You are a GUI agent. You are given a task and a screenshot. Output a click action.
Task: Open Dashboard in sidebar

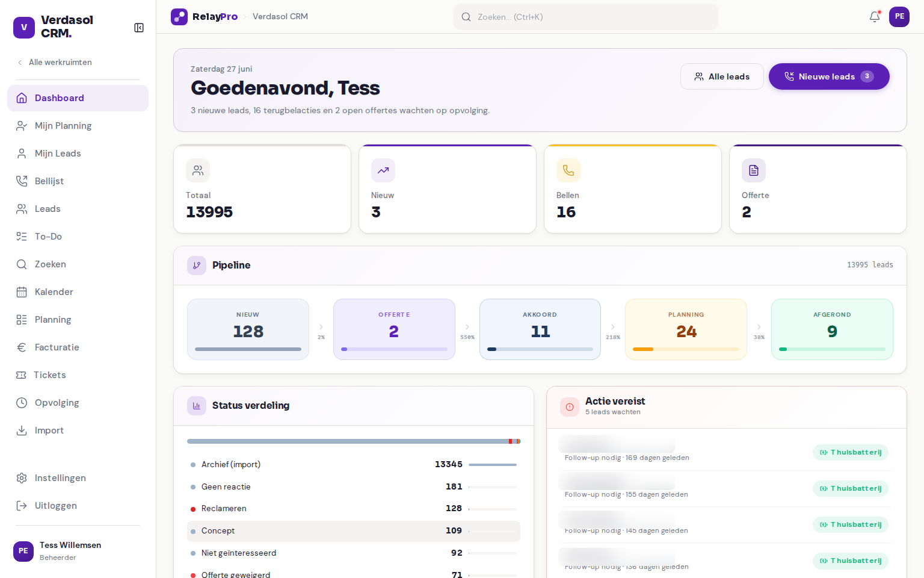78,98
